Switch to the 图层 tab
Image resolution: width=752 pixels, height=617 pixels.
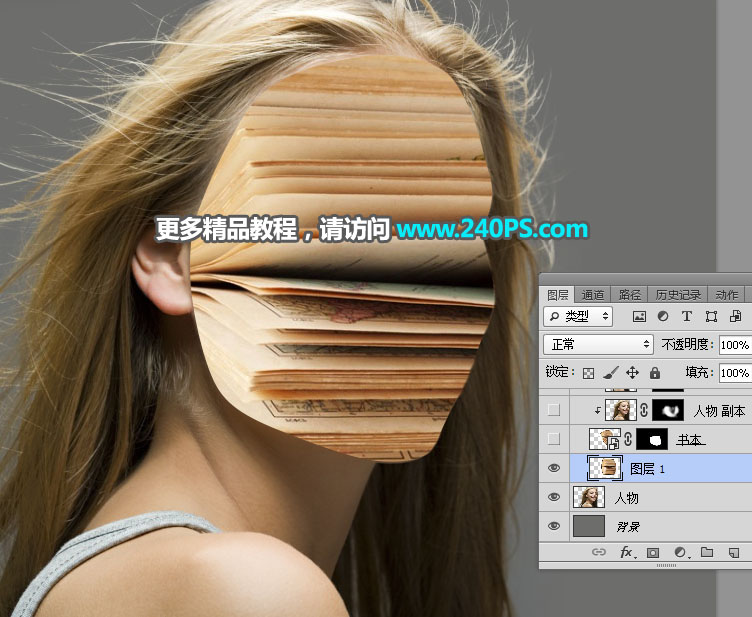558,294
